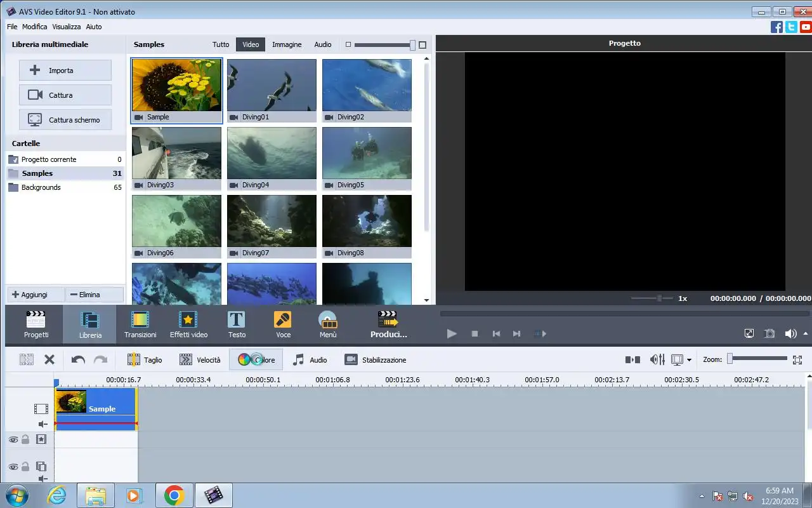Open the YouTube link icon

(x=806, y=27)
